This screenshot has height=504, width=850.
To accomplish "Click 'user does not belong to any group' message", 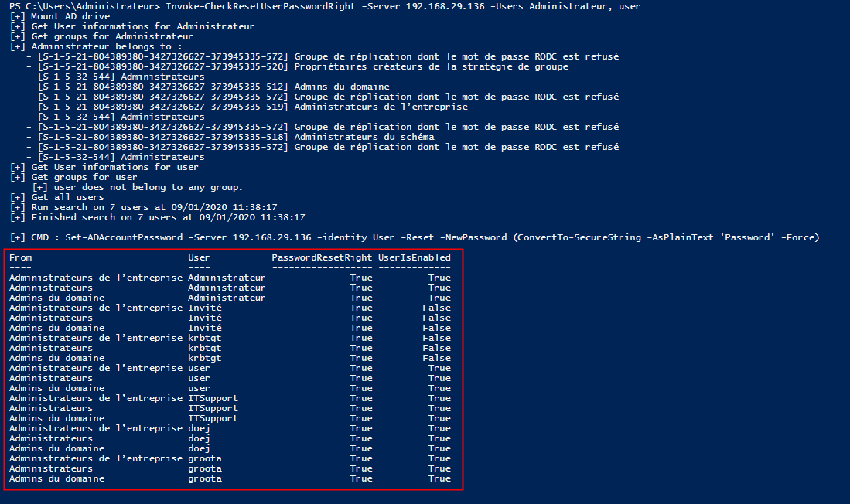I will click(137, 187).
